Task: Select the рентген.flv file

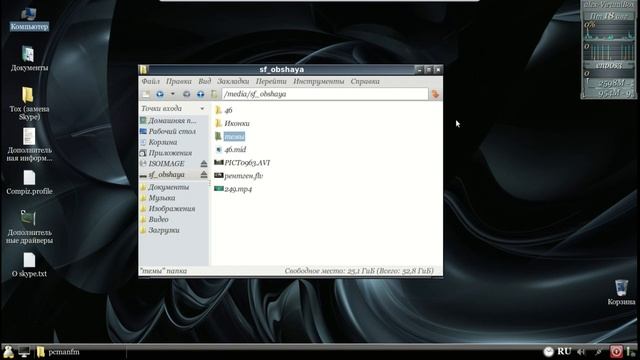Action: [x=238, y=176]
